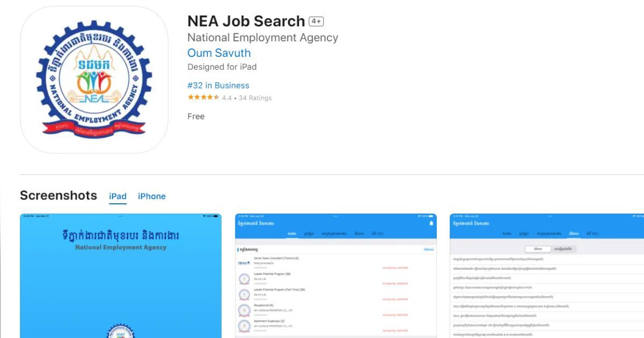Image resolution: width=644 pixels, height=338 pixels.
Task: Click the Senior Sales Consultant company logo
Action: coord(244,263)
